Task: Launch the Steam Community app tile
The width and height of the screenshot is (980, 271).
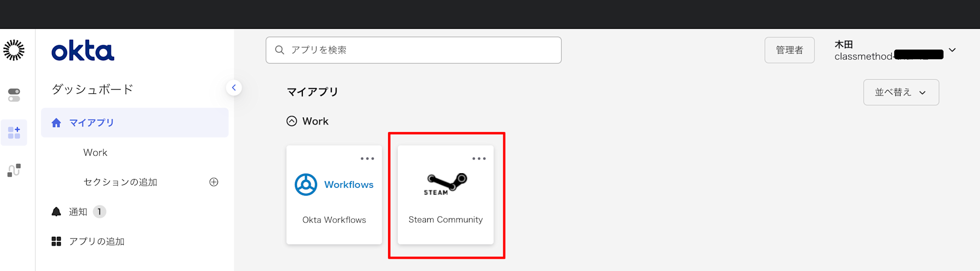Action: point(445,195)
